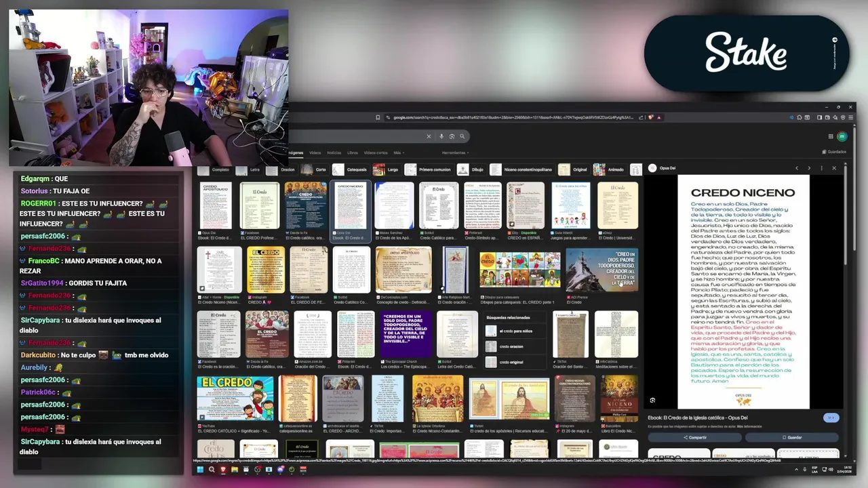Image resolution: width=868 pixels, height=488 pixels.
Task: Open the Opus Dei source header
Action: pyautogui.click(x=663, y=168)
